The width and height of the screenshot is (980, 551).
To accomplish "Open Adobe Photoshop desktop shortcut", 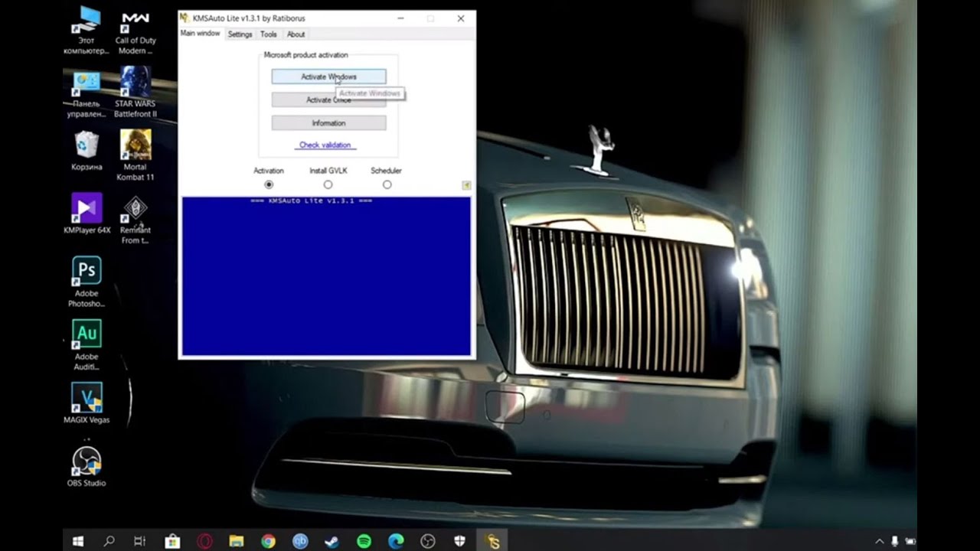I will pos(87,282).
